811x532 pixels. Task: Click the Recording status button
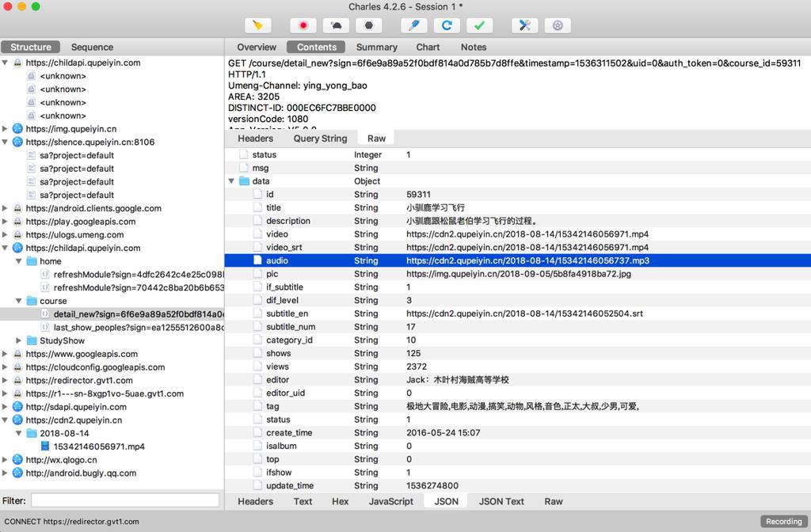783,521
